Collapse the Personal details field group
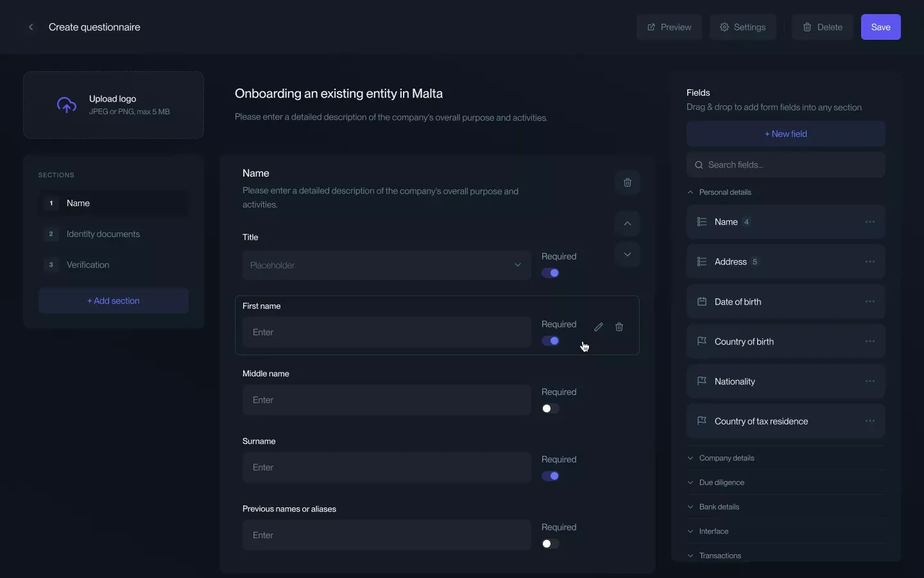This screenshot has height=578, width=924. [x=725, y=192]
